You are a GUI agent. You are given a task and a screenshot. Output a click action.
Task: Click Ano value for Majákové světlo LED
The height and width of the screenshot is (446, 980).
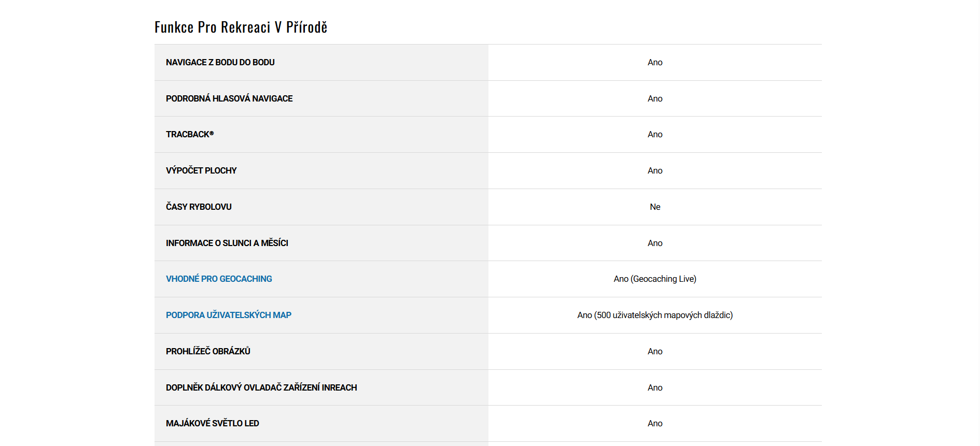tap(655, 424)
